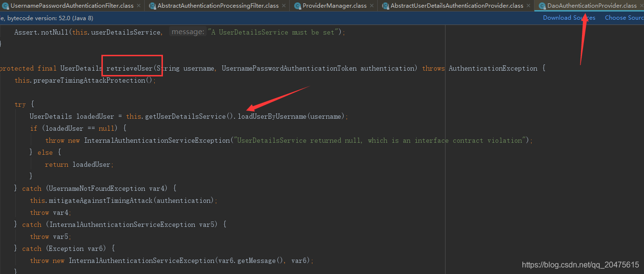Click the 'try' keyword
The image size is (644, 274).
[20, 104]
